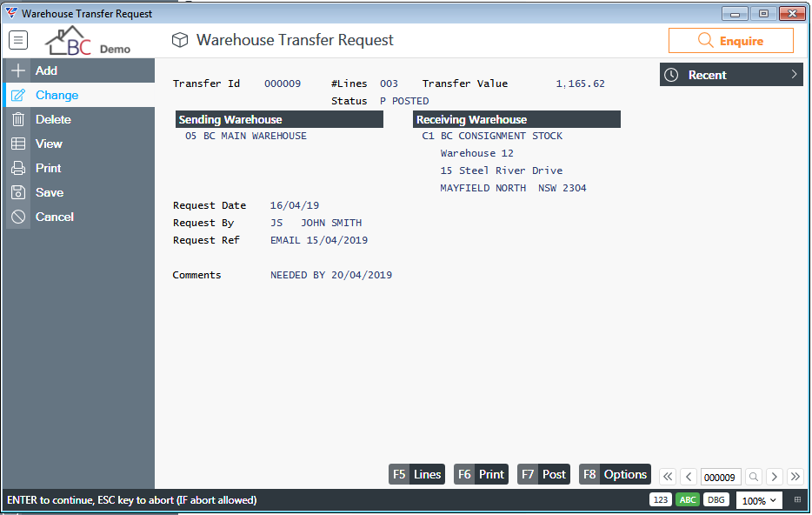Viewport: 812px width, 515px height.
Task: Click the F6 Print button
Action: pyautogui.click(x=481, y=474)
